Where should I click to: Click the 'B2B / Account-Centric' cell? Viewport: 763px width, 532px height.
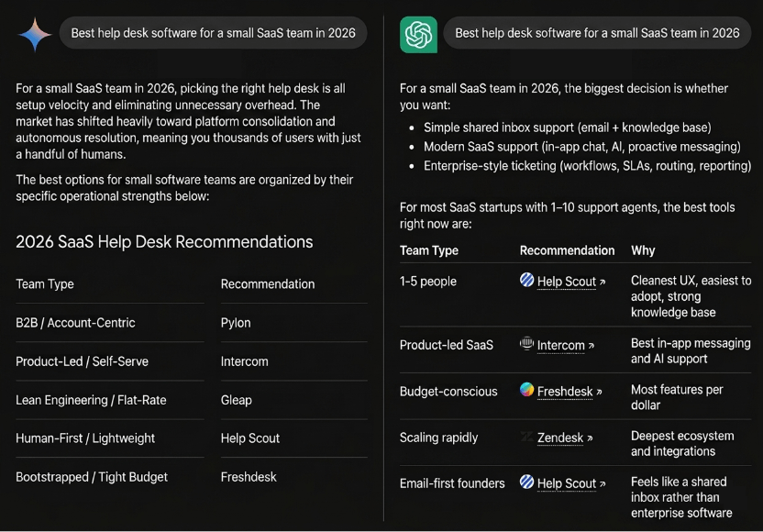[x=75, y=323]
